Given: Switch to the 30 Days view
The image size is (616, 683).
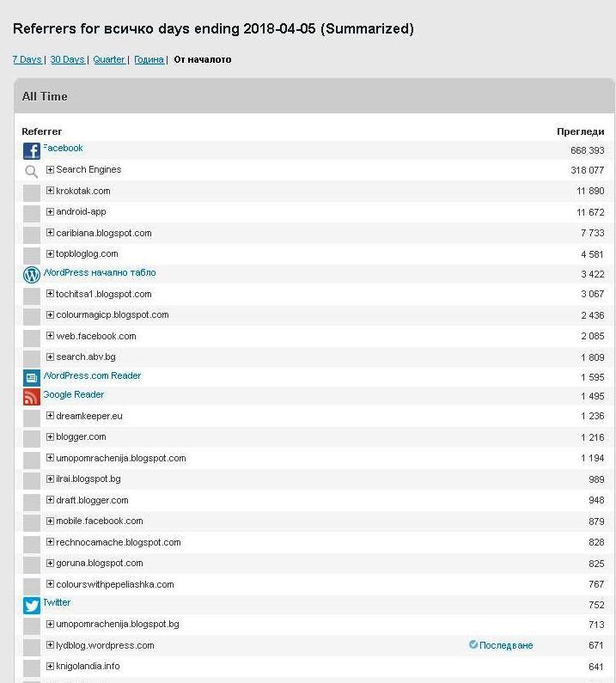Looking at the screenshot, I should tap(67, 60).
